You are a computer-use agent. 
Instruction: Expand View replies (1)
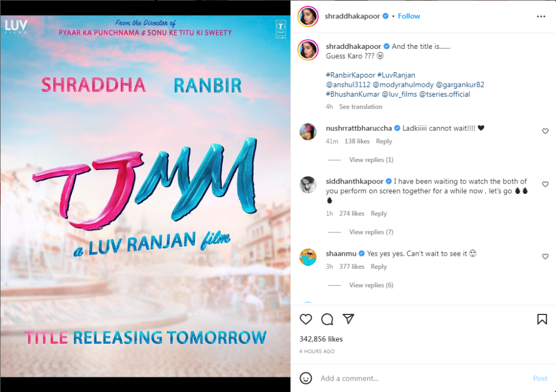371,160
